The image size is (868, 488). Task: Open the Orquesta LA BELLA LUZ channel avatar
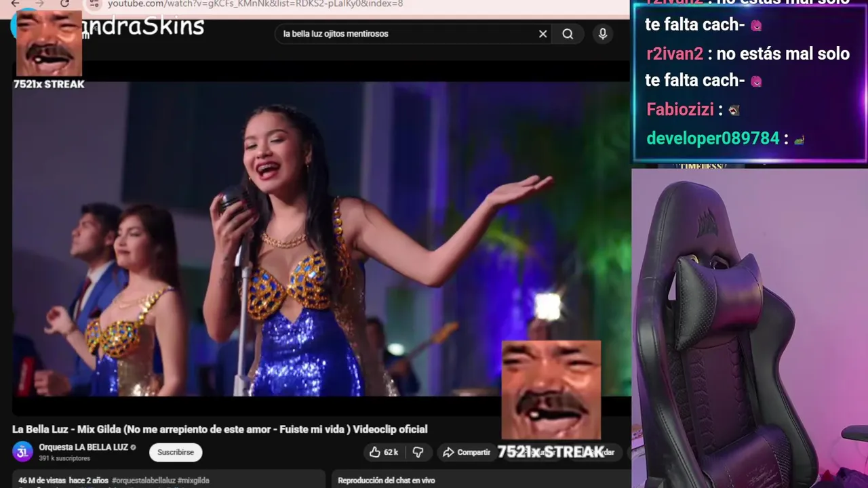(22, 451)
